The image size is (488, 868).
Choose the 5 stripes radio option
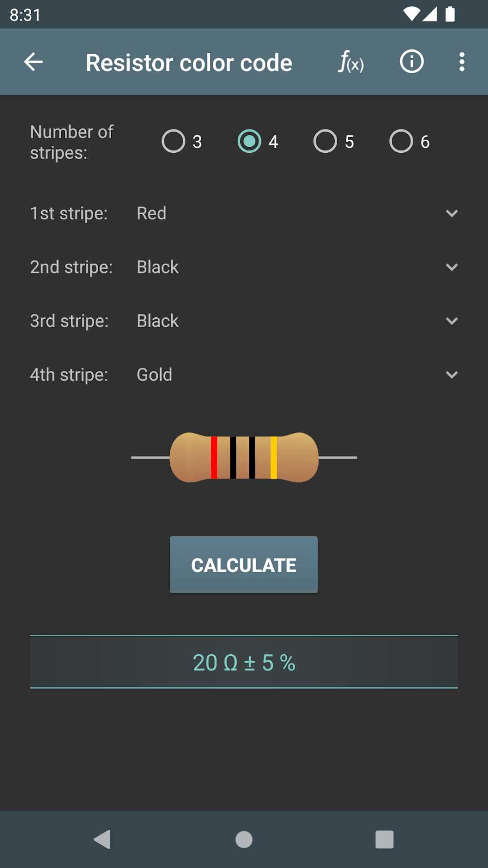(325, 142)
